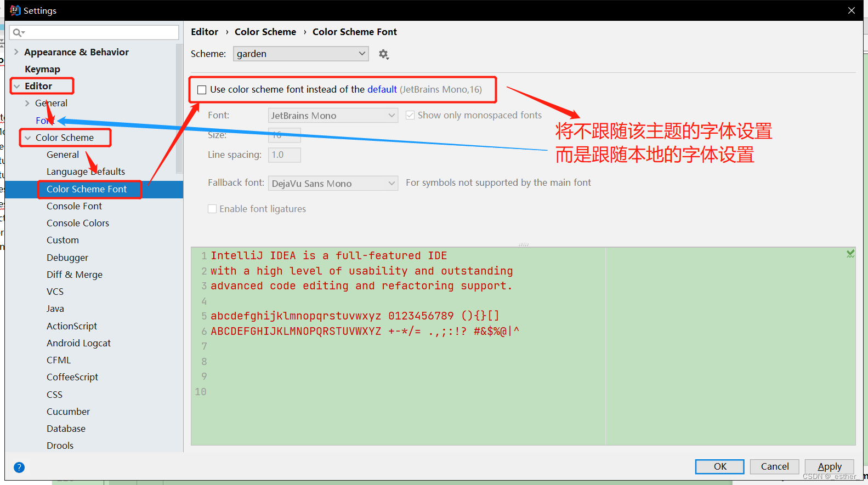
Task: Toggle Show only monospaced fonts checkbox
Action: tap(410, 115)
